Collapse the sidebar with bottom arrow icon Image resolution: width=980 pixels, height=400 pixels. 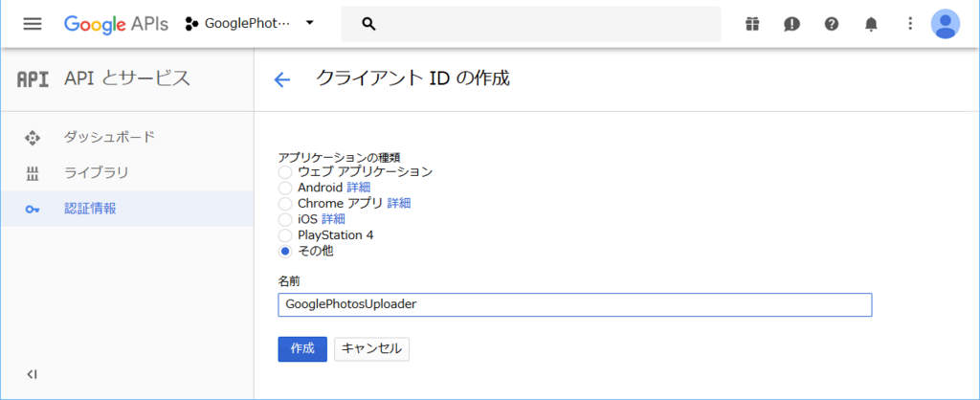pyautogui.click(x=33, y=374)
